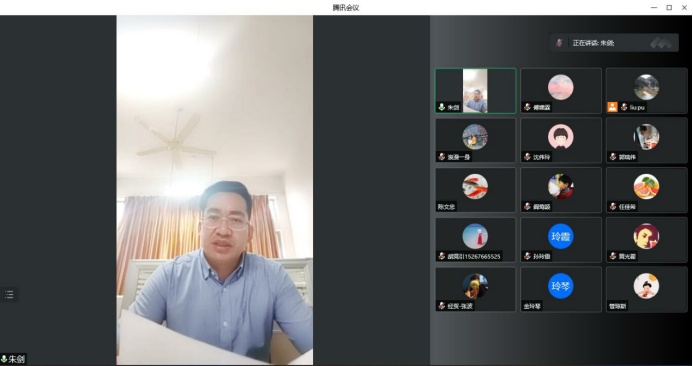The height and width of the screenshot is (366, 693).
Task: Click the 正在讲话 speaking status text
Action: [593, 43]
